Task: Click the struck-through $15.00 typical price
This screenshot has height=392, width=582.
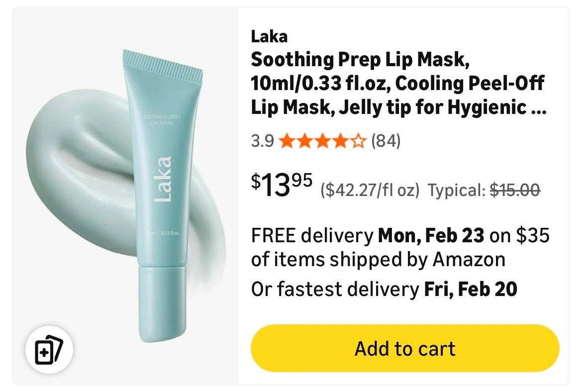Action: (515, 190)
